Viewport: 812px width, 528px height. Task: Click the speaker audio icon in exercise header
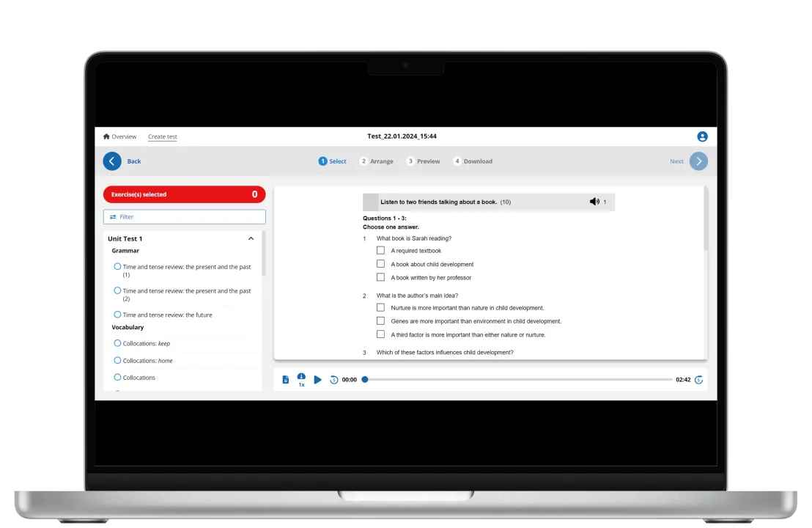tap(594, 202)
